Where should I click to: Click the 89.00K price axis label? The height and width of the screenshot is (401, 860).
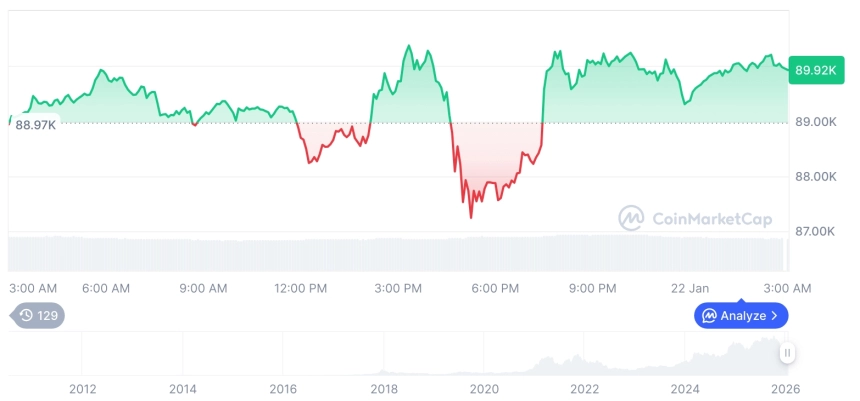coord(815,122)
